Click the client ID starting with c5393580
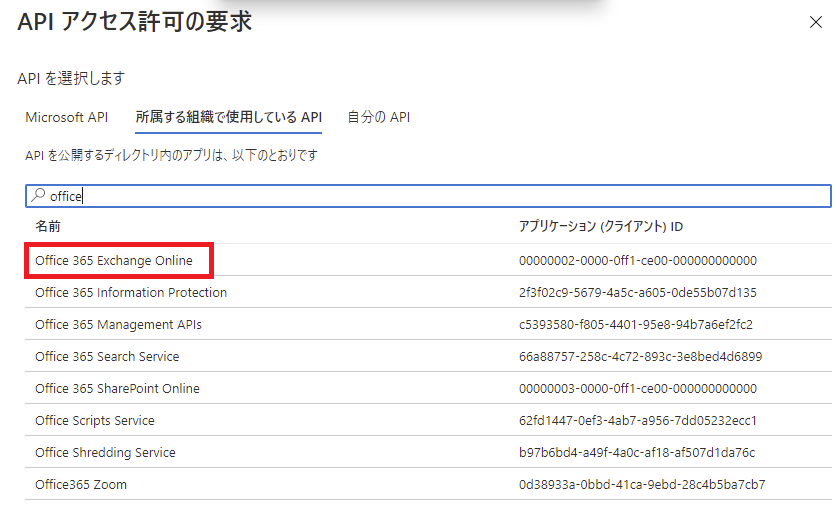840x514 pixels. 636,325
